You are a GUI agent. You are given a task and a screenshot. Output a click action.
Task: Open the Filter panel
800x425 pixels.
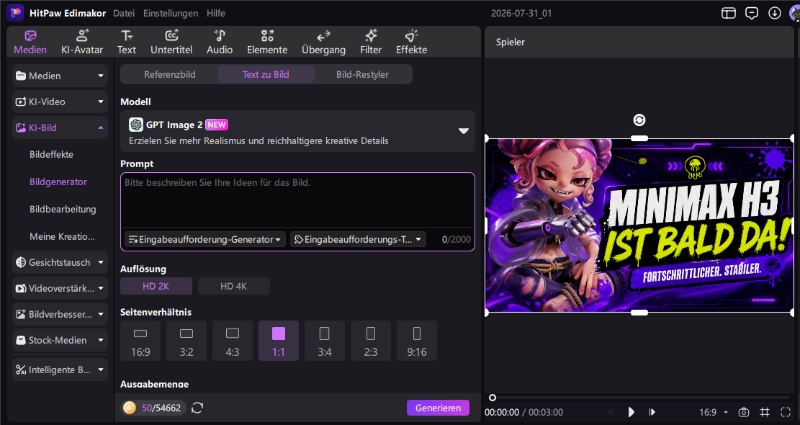tap(371, 42)
